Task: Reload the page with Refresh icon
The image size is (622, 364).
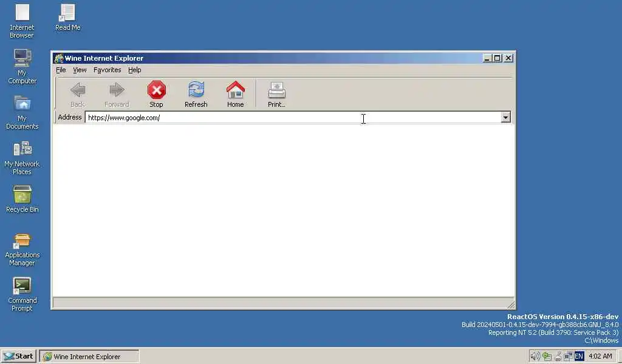Action: click(196, 94)
